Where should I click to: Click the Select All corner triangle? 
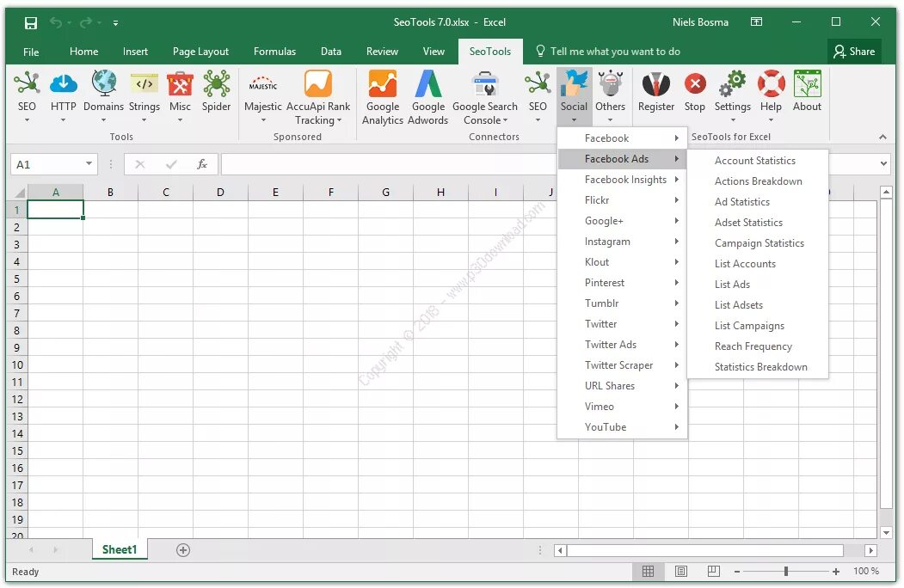[x=18, y=192]
